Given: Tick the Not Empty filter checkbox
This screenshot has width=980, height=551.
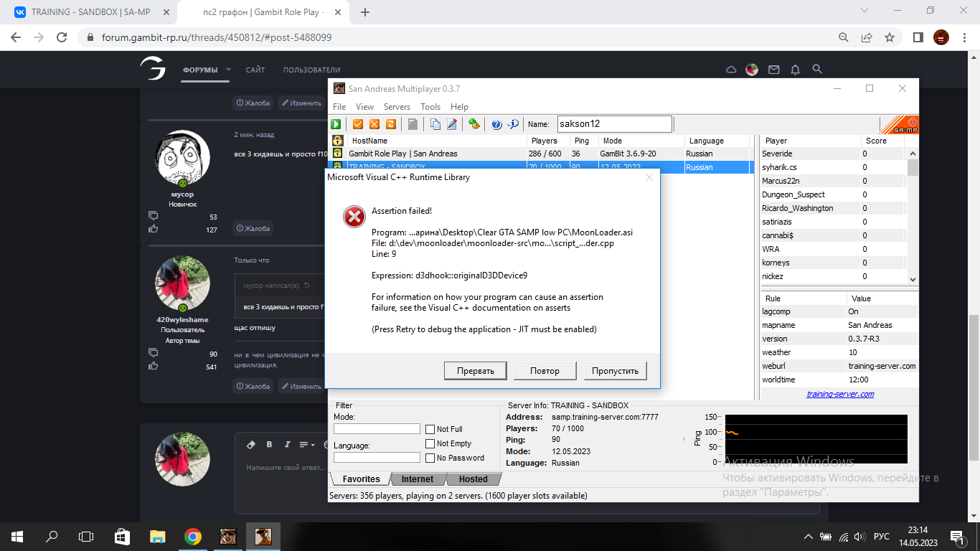Looking at the screenshot, I should point(430,443).
